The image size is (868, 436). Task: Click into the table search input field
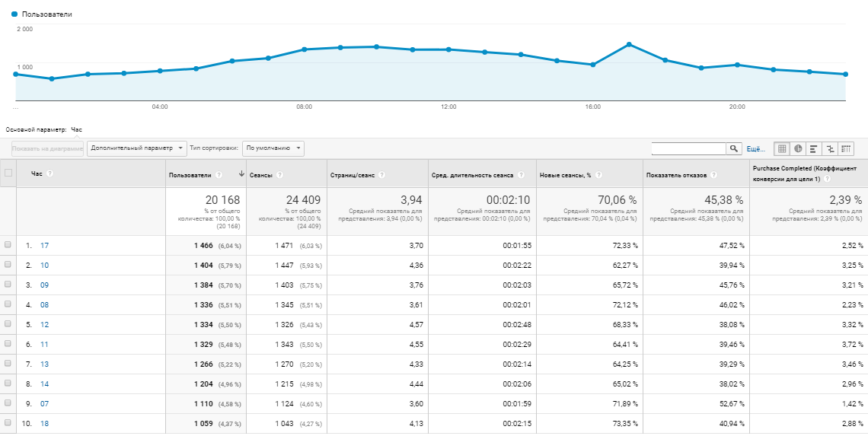[688, 148]
